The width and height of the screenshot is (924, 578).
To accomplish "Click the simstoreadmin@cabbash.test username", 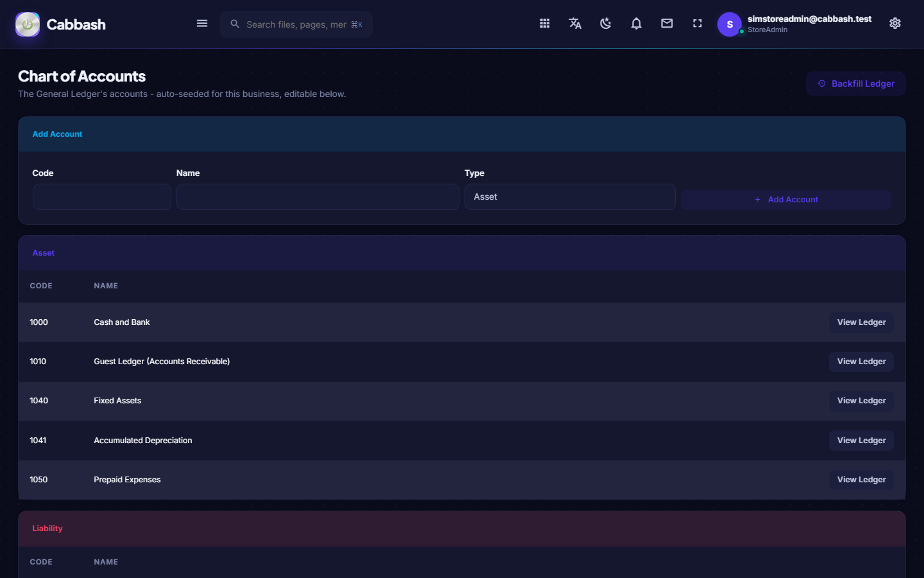I will tap(809, 19).
